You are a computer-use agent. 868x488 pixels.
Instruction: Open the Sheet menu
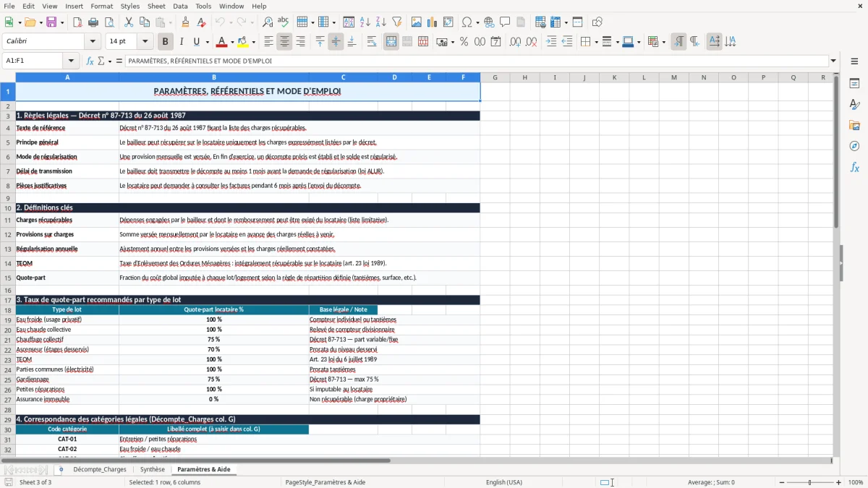coord(156,6)
